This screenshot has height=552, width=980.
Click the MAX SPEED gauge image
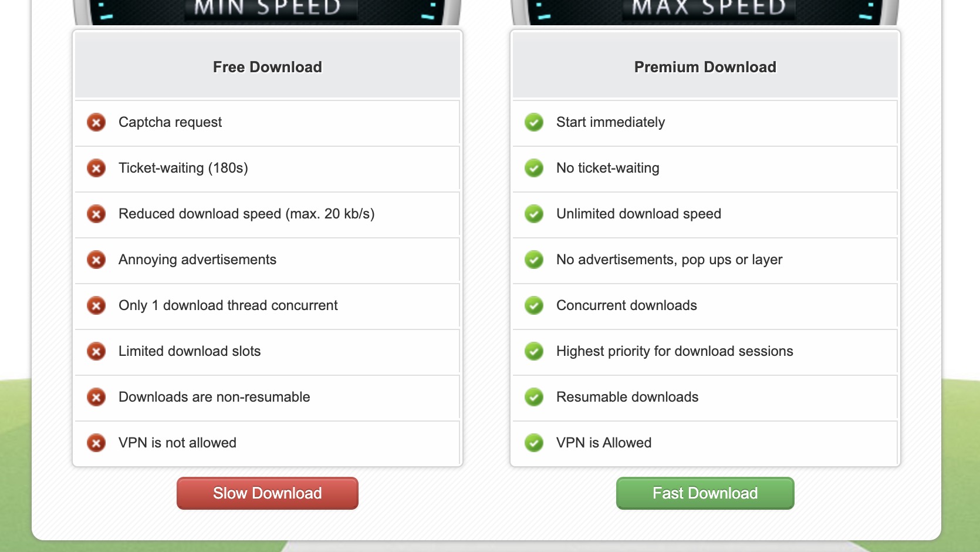coord(705,12)
